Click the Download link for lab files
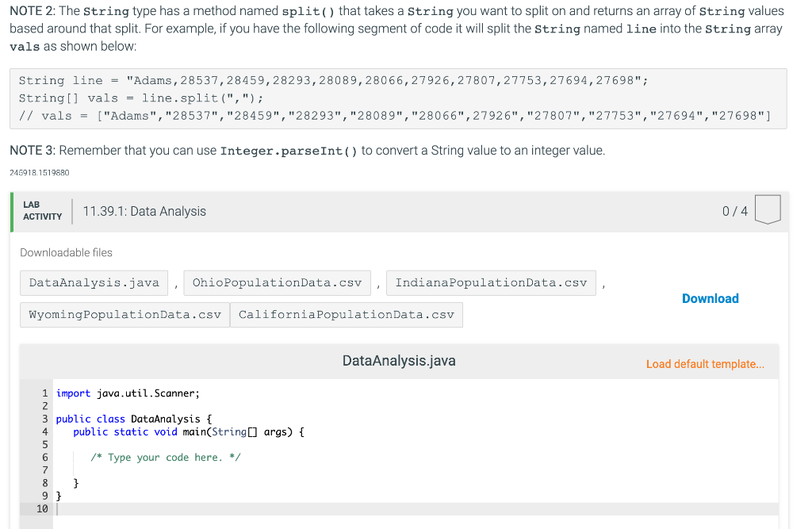Screen dimensions: 812x529 (x=710, y=298)
